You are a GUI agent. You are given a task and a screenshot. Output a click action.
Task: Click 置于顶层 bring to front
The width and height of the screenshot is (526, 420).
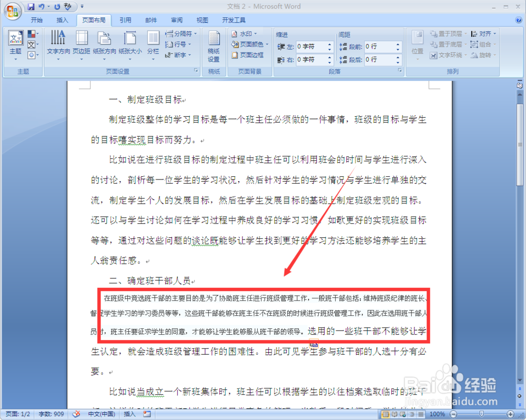[x=448, y=34]
